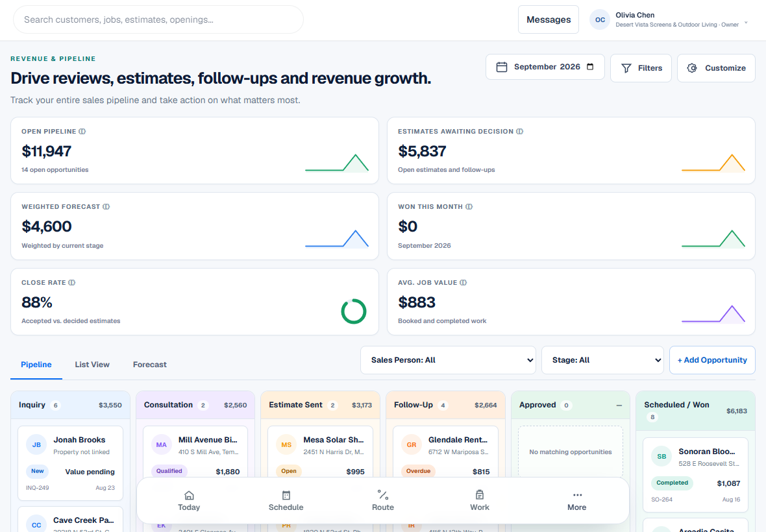
Task: Click the Inquiry column header
Action: pos(70,405)
